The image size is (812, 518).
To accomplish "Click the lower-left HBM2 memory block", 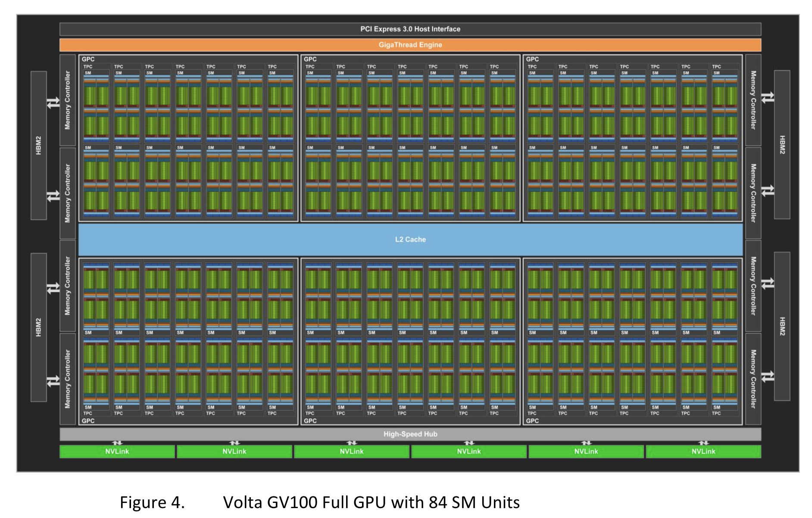I will (39, 328).
